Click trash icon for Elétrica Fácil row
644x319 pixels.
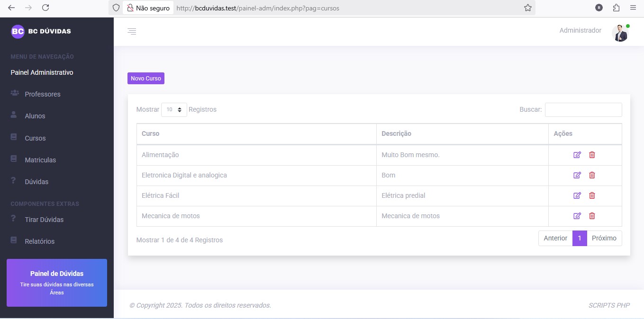592,195
